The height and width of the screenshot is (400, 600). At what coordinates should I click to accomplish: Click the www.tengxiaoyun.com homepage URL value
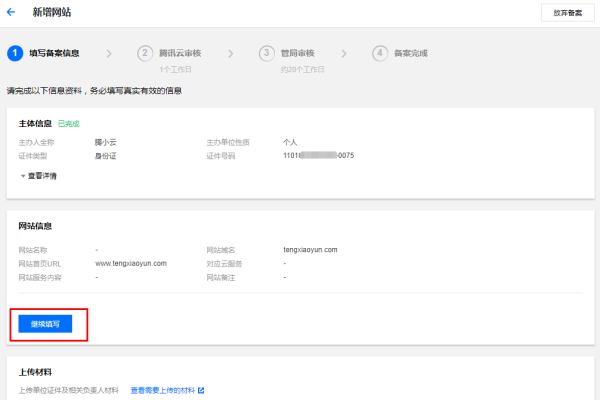tap(131, 263)
